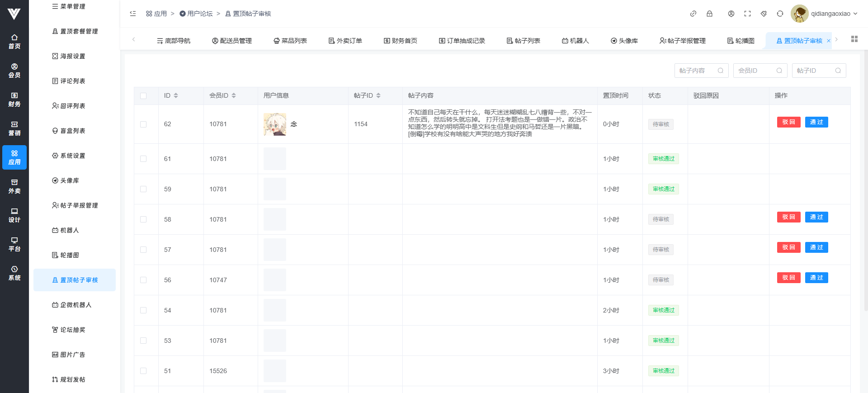This screenshot has width=868, height=393.
Task: Click the link icon in header
Action: 693,14
